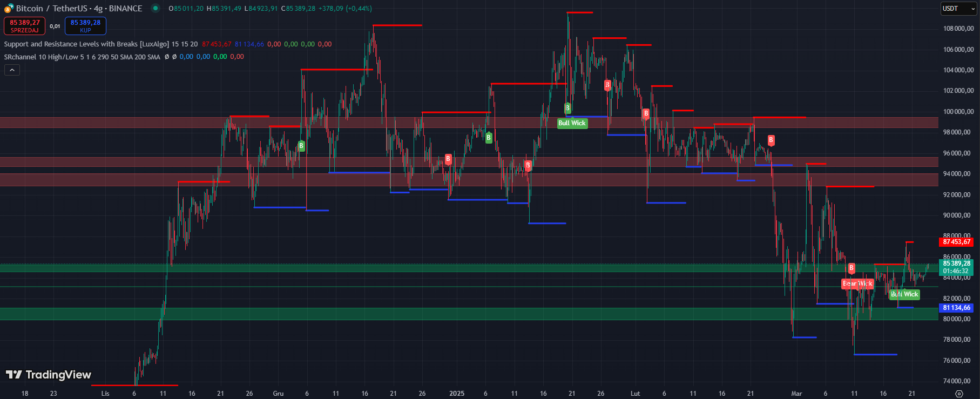Viewport: 980px width, 399px height.
Task: Click the TradingView logo
Action: coord(49,375)
